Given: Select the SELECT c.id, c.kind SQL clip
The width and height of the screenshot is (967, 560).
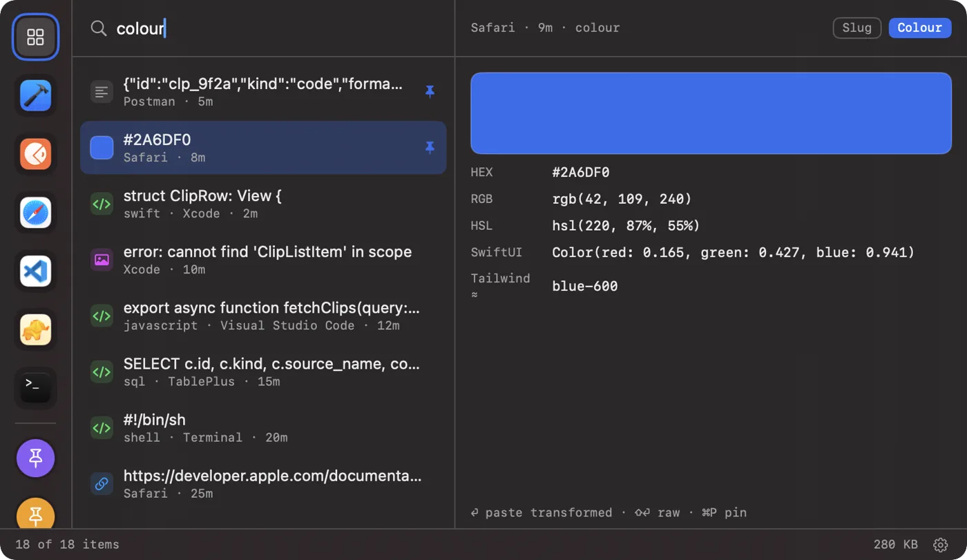Looking at the screenshot, I should point(263,371).
